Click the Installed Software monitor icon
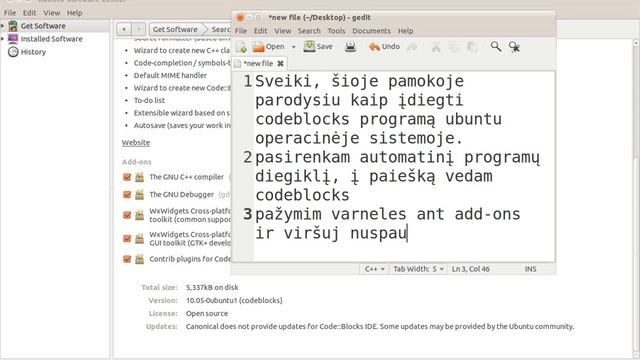Screen dimensions: 640x360 (13, 39)
